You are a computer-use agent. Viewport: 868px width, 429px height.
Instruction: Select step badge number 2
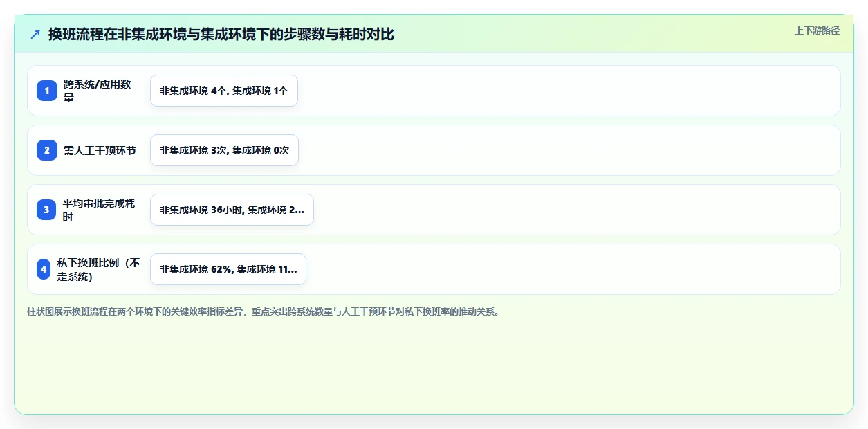47,150
